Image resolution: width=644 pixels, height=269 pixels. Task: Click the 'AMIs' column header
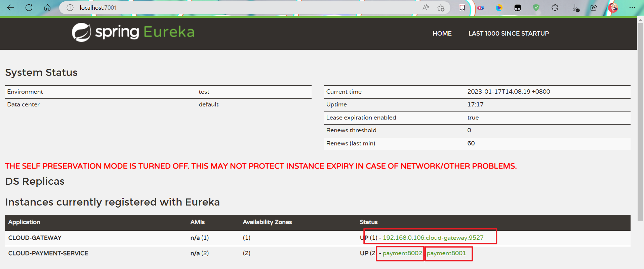point(197,222)
